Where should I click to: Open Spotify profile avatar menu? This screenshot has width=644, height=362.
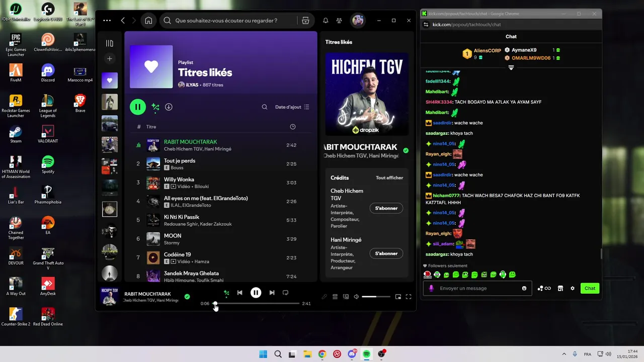tap(358, 21)
